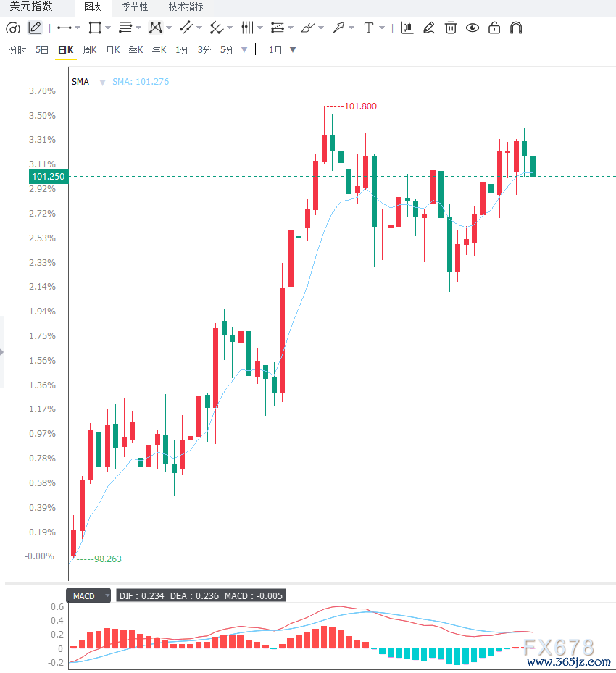The width and height of the screenshot is (616, 673).
Task: Open dropdown next to cycle lines tool
Action: click(260, 28)
